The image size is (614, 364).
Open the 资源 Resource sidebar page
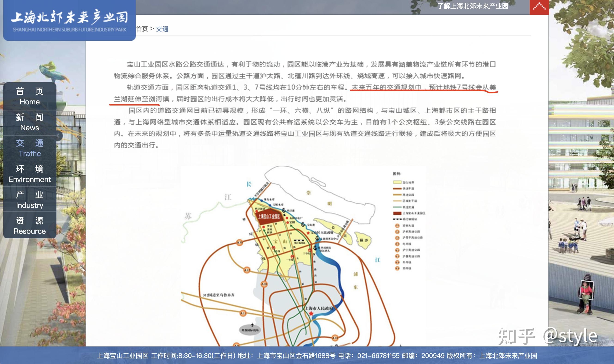click(x=29, y=225)
